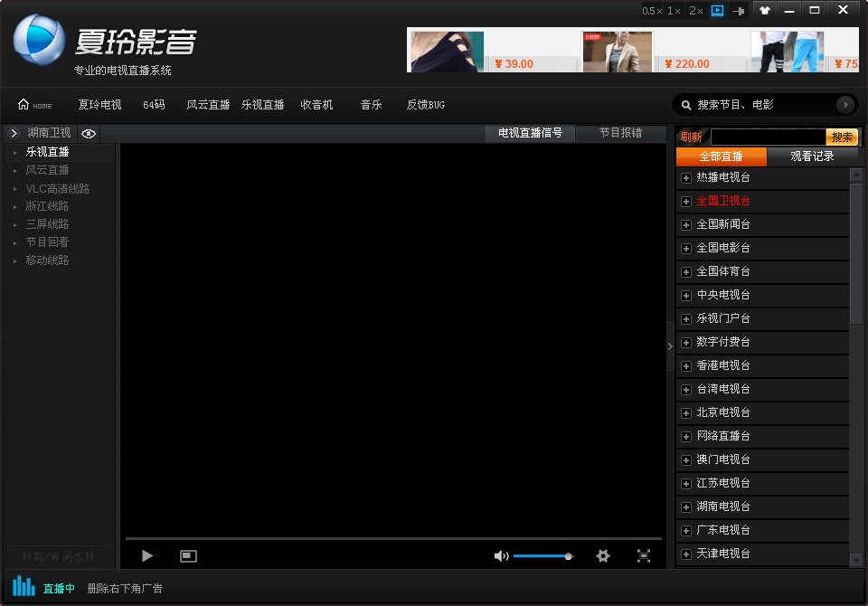Click the orange 搜索 button

point(842,137)
